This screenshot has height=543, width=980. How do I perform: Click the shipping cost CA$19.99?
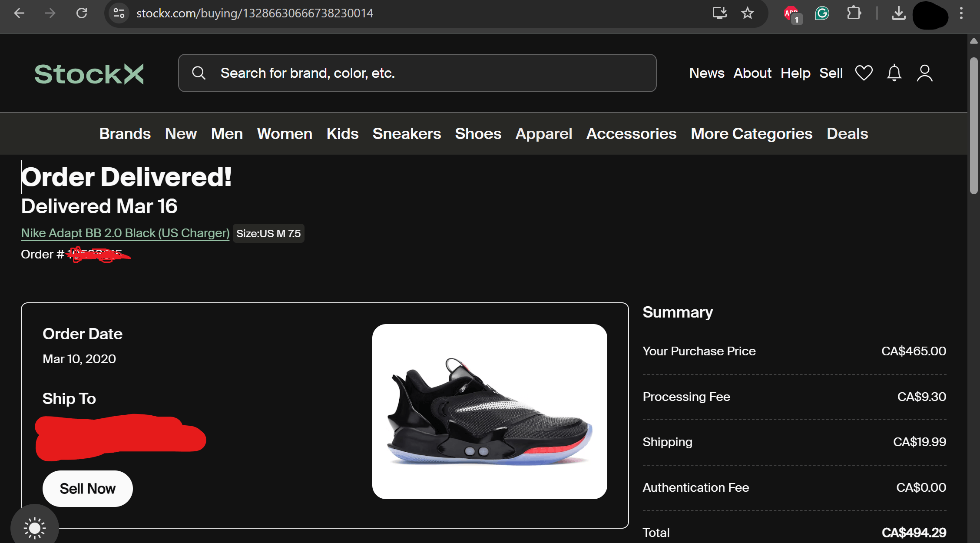[919, 442]
